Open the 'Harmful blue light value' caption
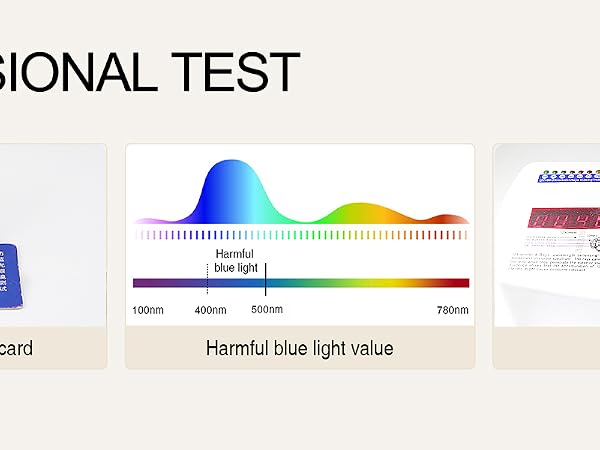 [300, 348]
